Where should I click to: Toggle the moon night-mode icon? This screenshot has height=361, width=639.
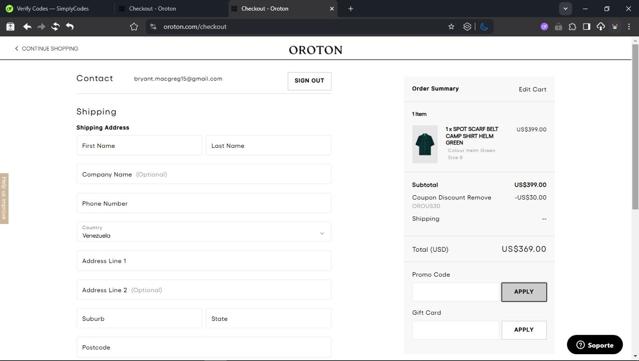[484, 26]
